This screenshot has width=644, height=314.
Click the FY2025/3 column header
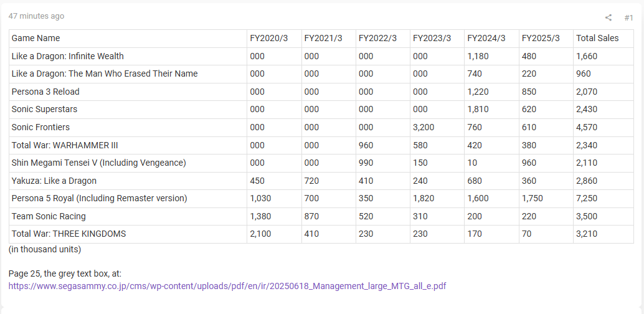546,38
